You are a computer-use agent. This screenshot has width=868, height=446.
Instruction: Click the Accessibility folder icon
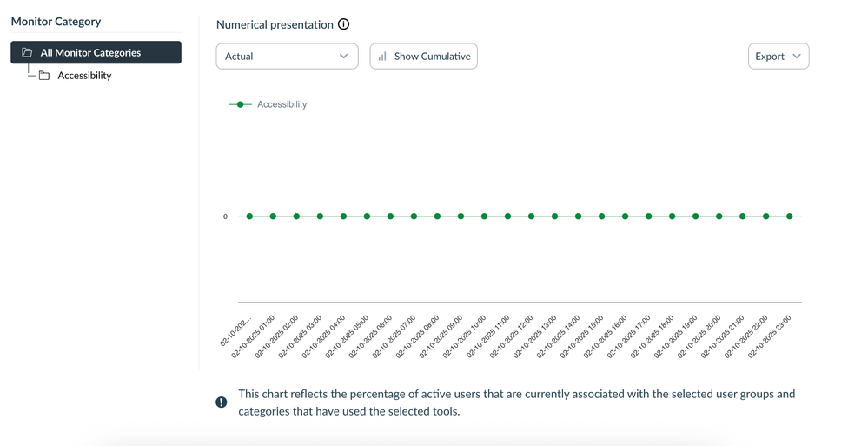tap(44, 76)
